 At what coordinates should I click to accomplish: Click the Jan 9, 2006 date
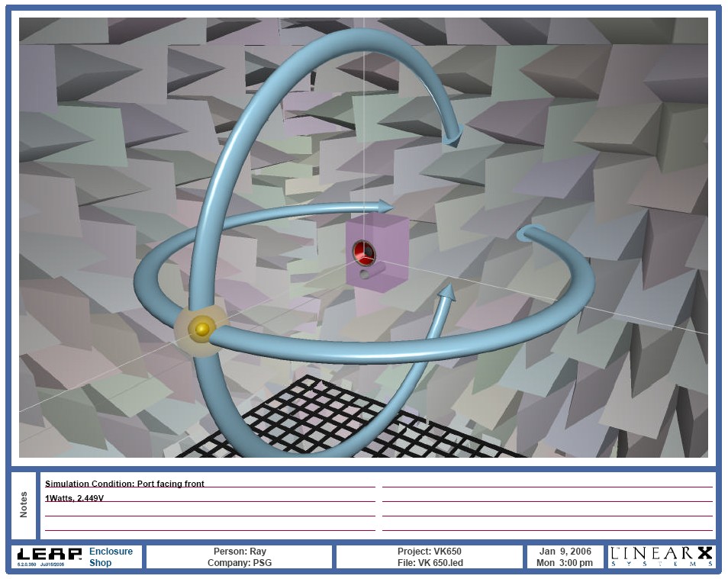(565, 552)
